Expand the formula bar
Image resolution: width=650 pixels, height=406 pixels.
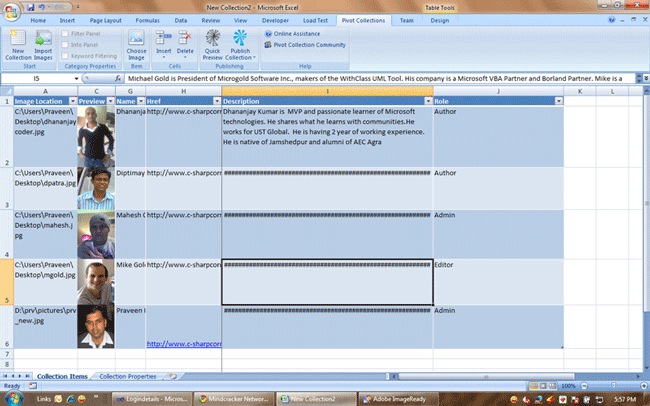click(x=646, y=78)
